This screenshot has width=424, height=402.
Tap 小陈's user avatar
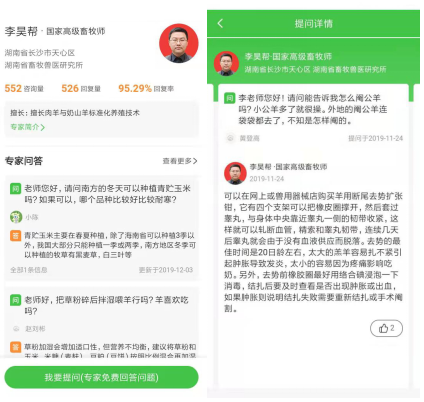pos(16,217)
